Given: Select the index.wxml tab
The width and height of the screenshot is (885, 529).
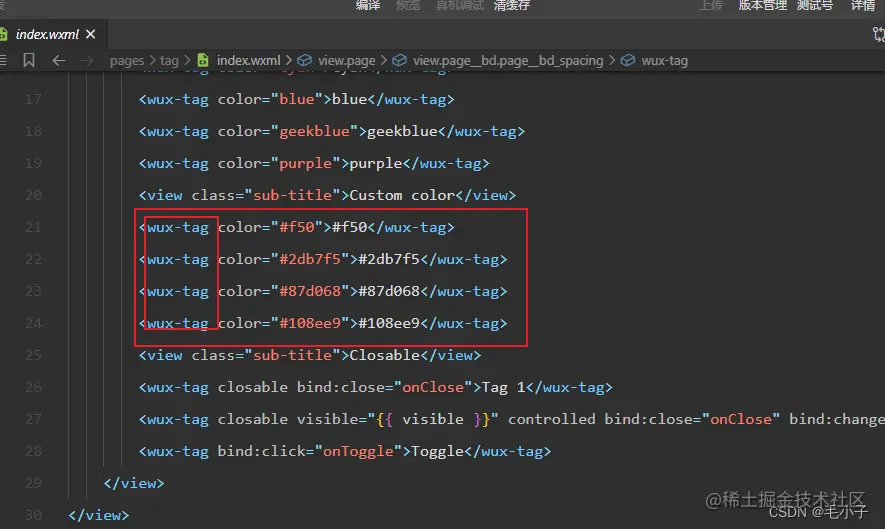Looking at the screenshot, I should coord(47,34).
